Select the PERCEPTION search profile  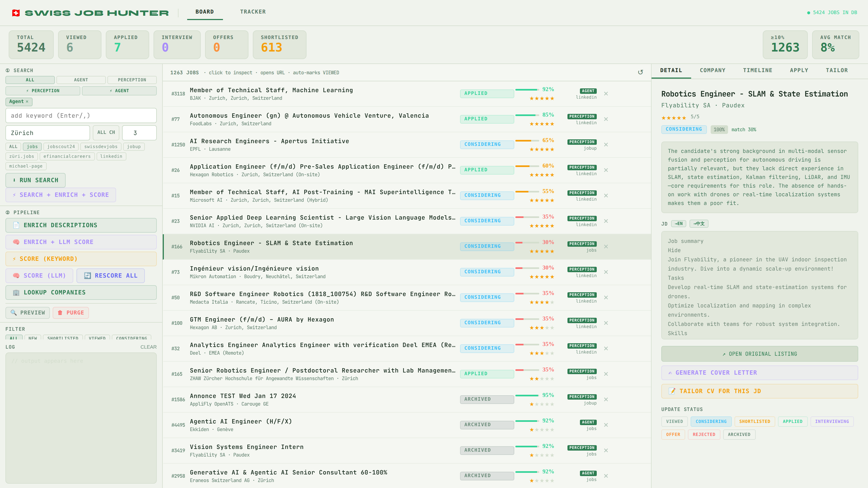click(x=132, y=80)
